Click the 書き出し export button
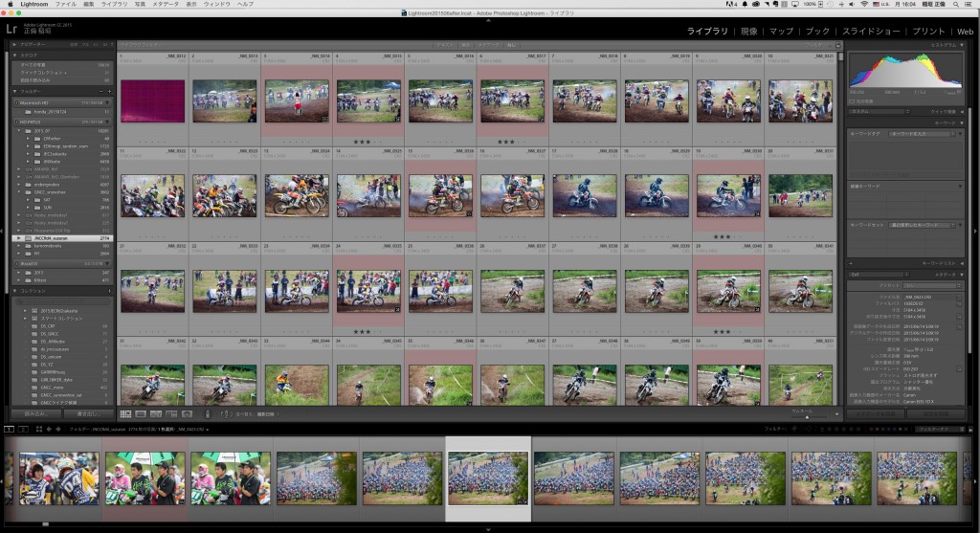Viewport: 980px width, 533px height. tap(88, 413)
